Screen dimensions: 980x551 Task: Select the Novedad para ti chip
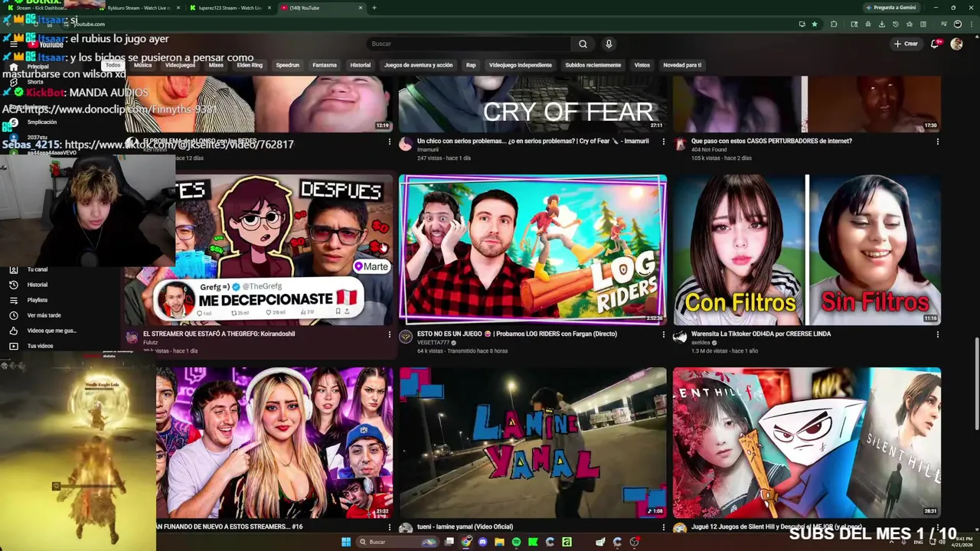pyautogui.click(x=682, y=65)
